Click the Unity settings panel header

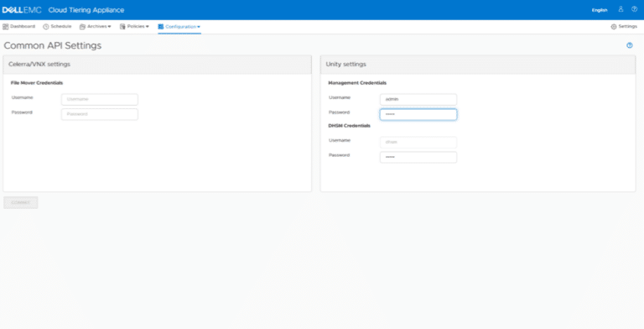[478, 64]
